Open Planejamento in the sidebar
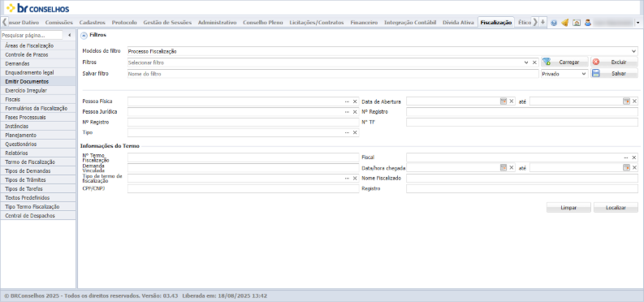 point(38,135)
